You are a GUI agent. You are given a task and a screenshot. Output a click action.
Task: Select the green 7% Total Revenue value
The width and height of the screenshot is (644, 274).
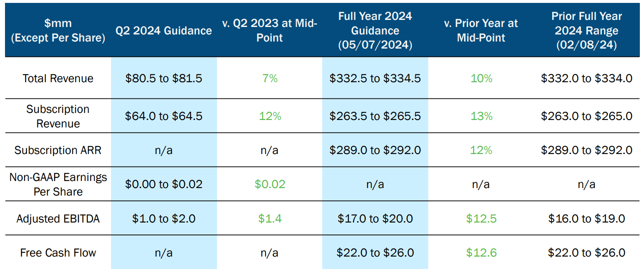270,78
